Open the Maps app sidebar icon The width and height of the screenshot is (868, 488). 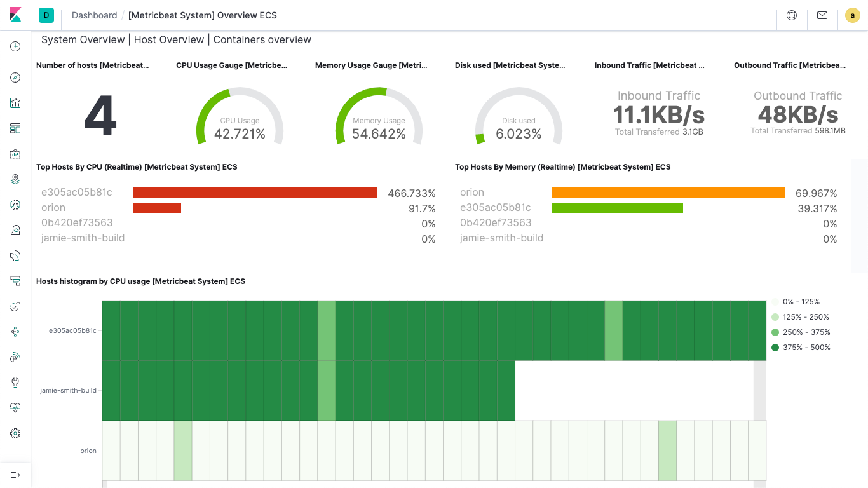point(15,179)
